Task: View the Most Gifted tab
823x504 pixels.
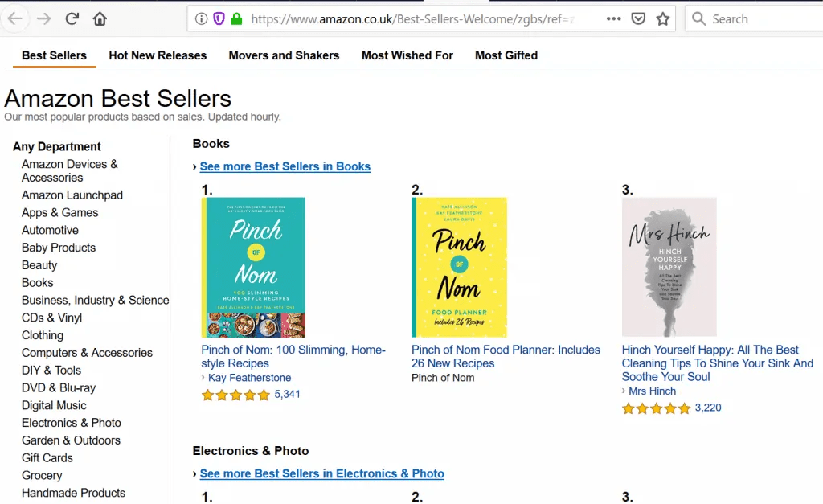Action: 506,55
